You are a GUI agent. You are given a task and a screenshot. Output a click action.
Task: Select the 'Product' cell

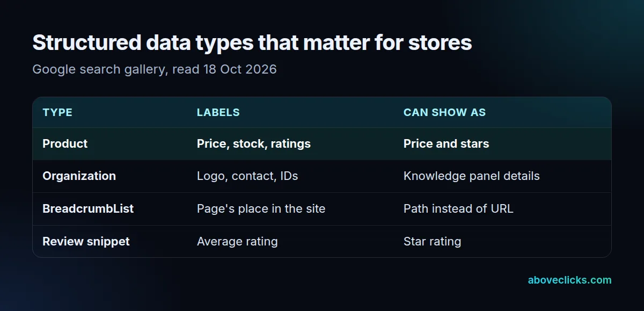65,144
